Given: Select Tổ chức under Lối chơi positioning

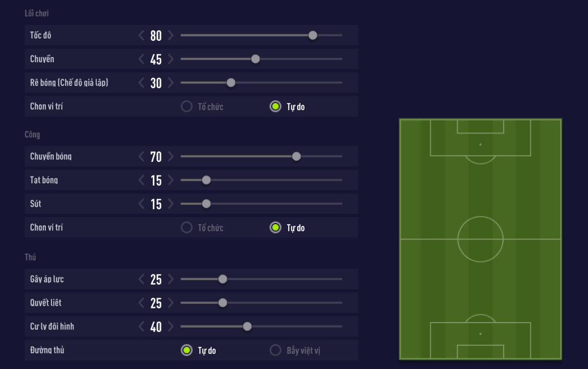Looking at the screenshot, I should [x=187, y=106].
